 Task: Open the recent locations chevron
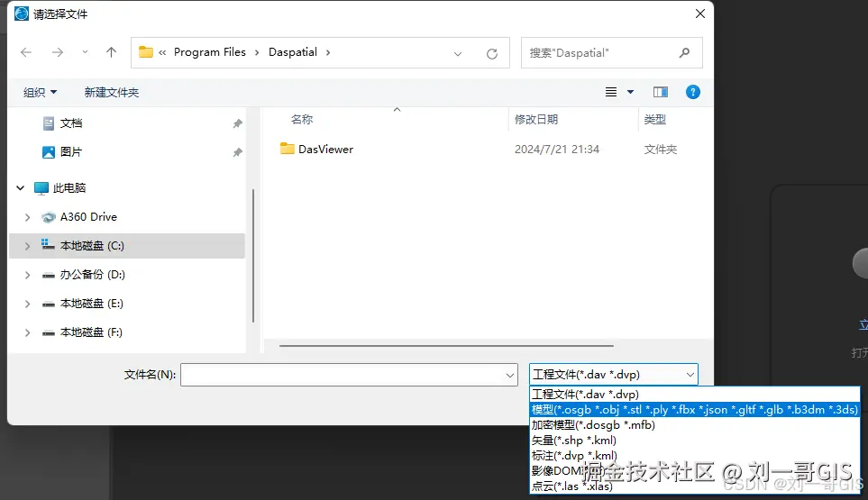[x=85, y=52]
